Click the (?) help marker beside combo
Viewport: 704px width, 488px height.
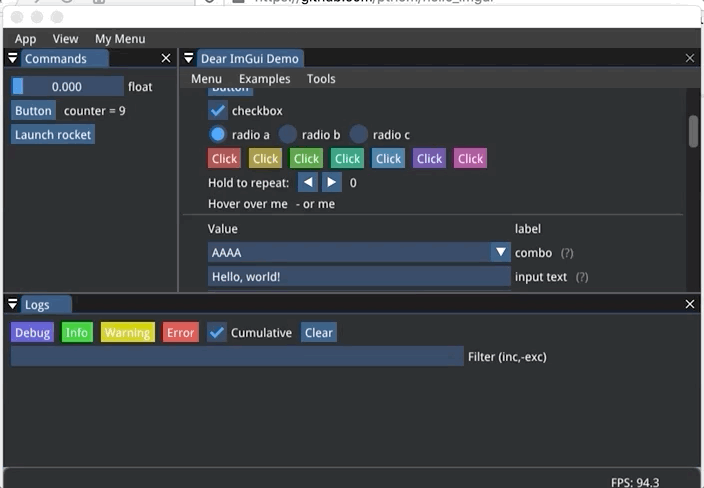pyautogui.click(x=567, y=253)
